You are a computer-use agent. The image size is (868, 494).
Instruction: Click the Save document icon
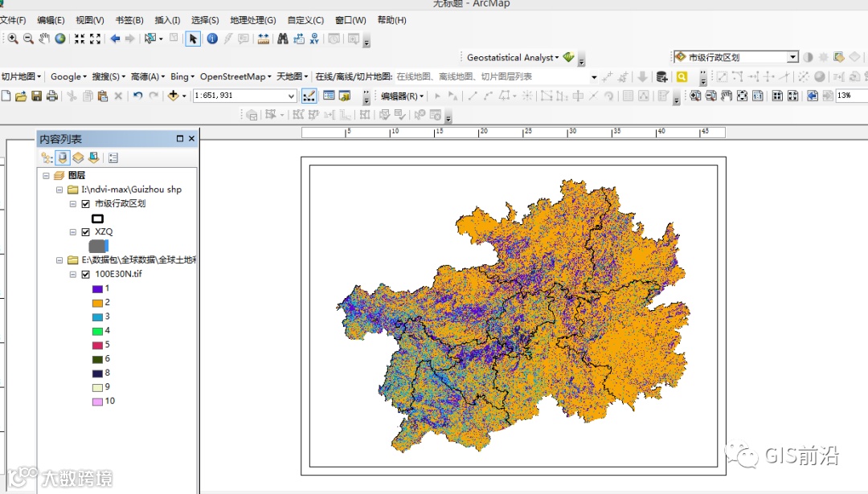(36, 96)
